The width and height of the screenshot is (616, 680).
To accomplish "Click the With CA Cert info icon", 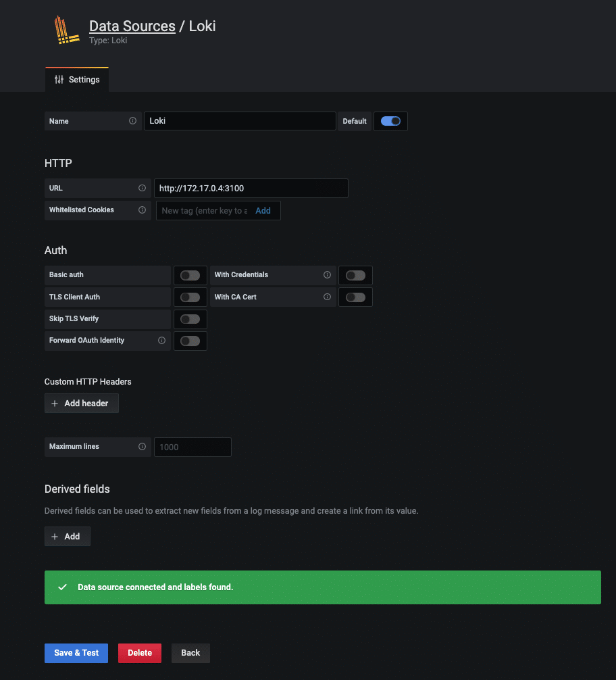I will tap(328, 297).
